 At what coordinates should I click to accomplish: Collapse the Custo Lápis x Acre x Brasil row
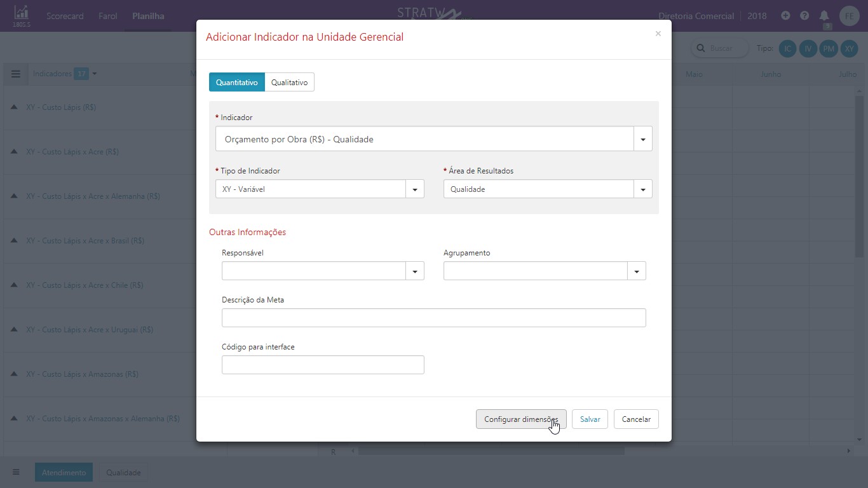tap(14, 241)
